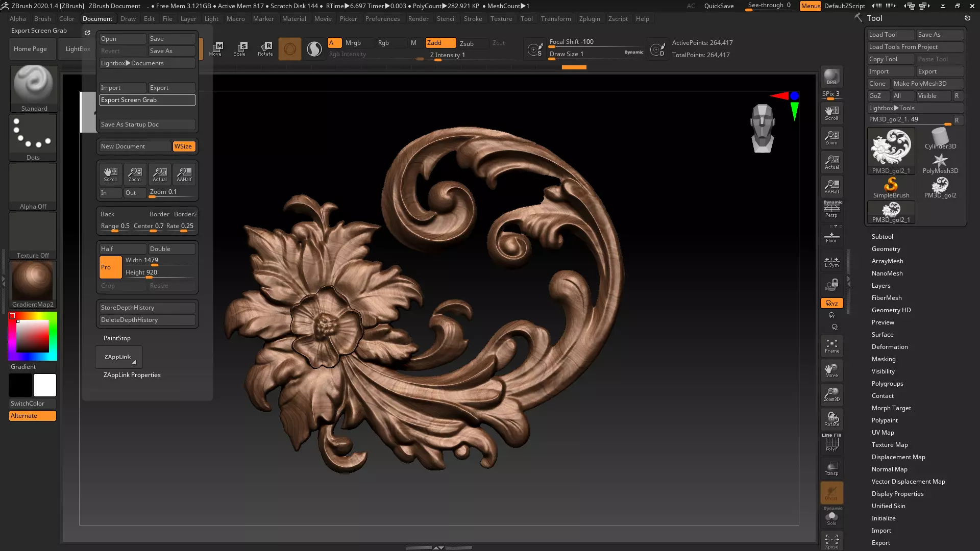980x551 pixels.
Task: Click the white secondary color swatch
Action: click(45, 385)
